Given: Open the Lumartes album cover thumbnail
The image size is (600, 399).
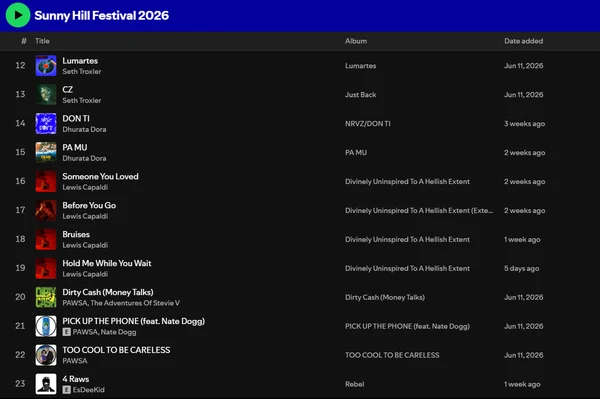Looking at the screenshot, I should [x=46, y=65].
